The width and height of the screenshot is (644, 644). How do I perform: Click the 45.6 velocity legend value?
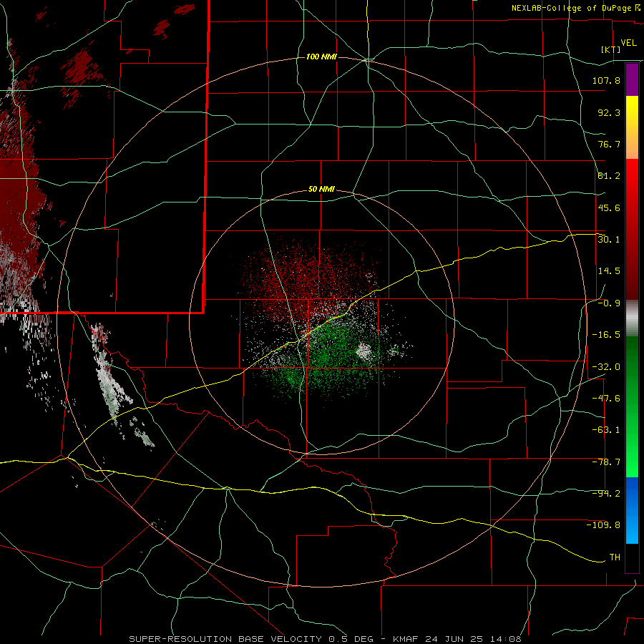tap(609, 208)
